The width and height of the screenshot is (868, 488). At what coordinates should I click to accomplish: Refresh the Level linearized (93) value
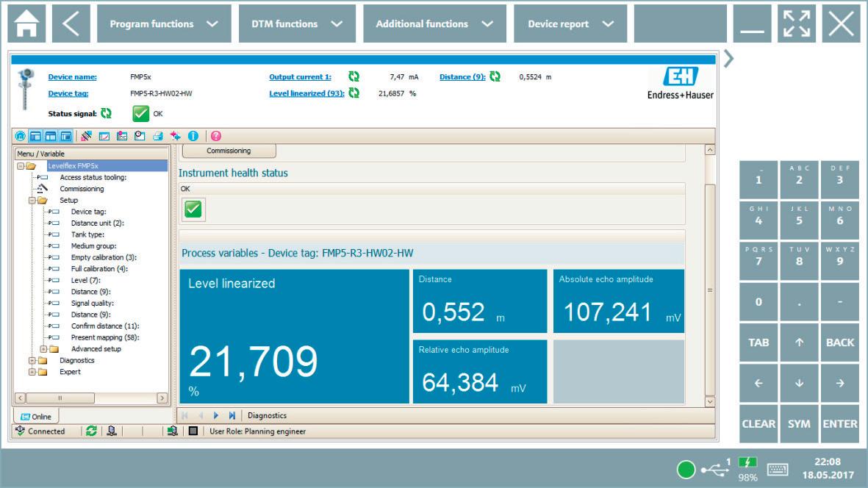354,93
